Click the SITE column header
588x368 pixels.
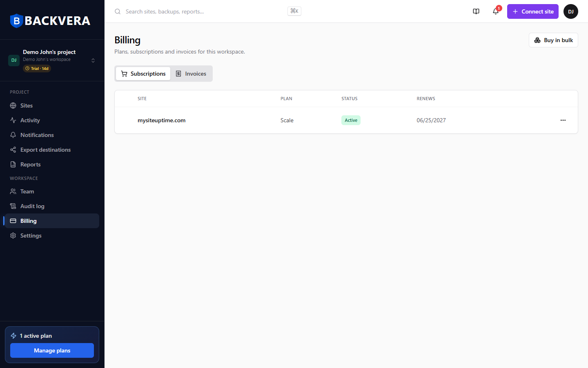pyautogui.click(x=142, y=99)
